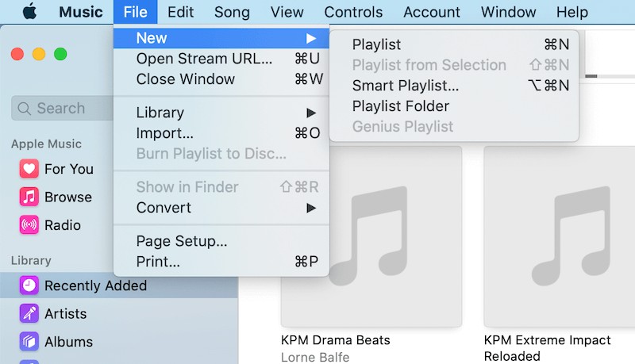The height and width of the screenshot is (364, 635).
Task: Click the Browse music note icon
Action: point(29,197)
